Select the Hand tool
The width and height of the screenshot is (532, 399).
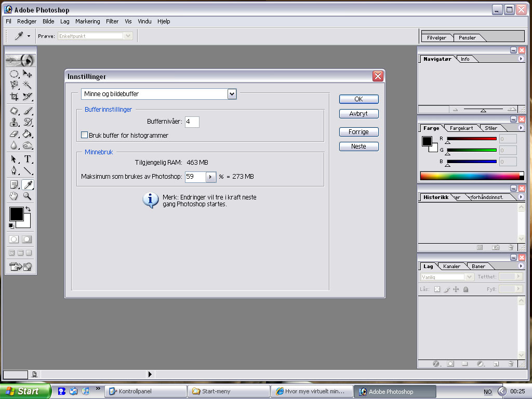pos(14,196)
